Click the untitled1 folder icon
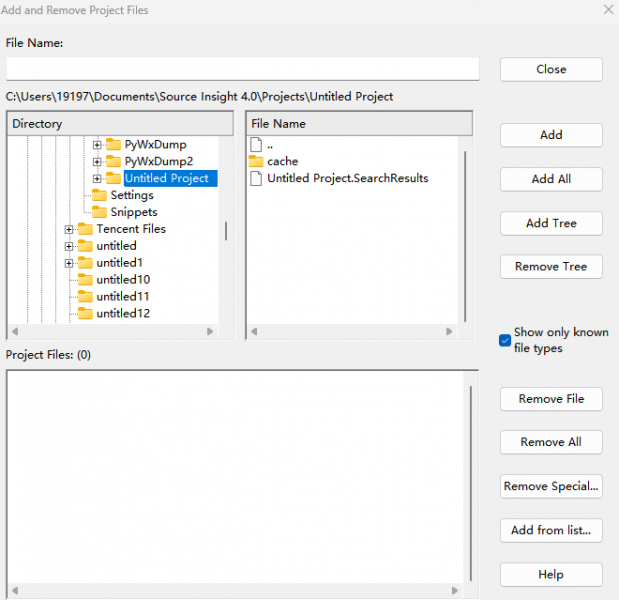 coord(85,262)
